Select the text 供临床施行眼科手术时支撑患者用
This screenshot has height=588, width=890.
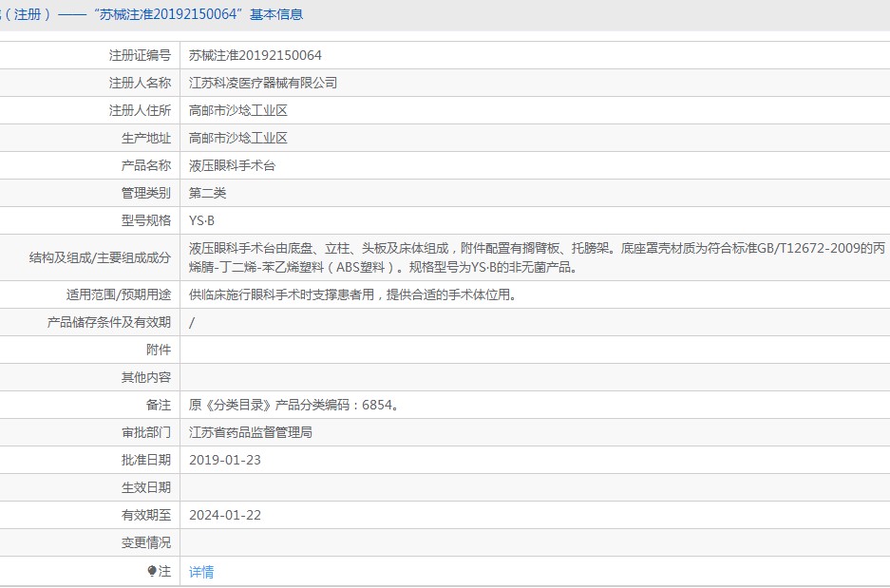(x=281, y=294)
